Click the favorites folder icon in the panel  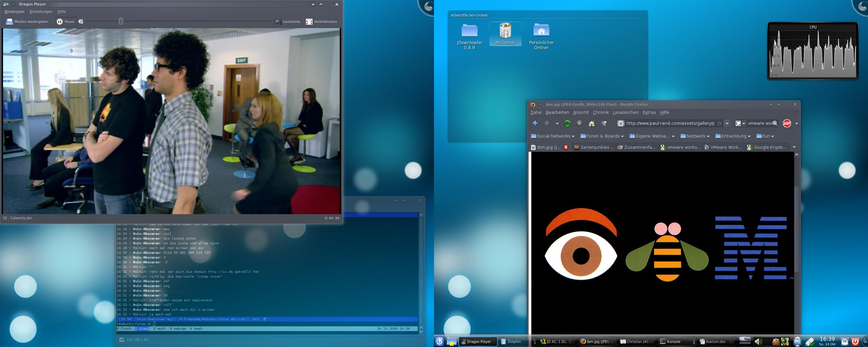(451, 342)
